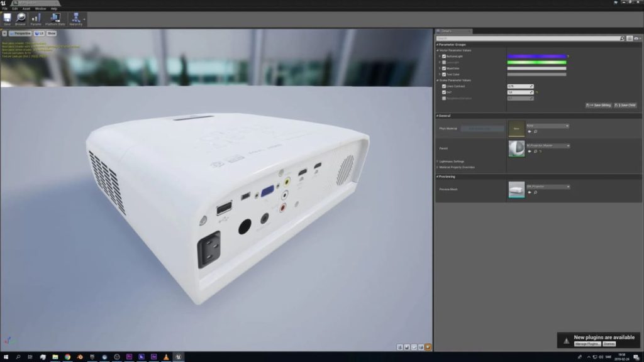The image size is (644, 362).
Task: Uncheck the Text Color parameter checkbox
Action: click(x=444, y=74)
